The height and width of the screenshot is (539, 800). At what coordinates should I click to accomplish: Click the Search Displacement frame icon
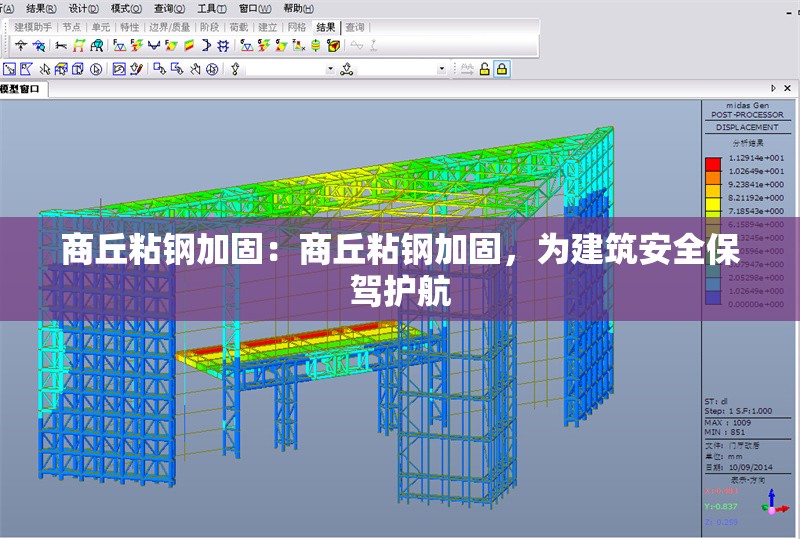(96, 46)
